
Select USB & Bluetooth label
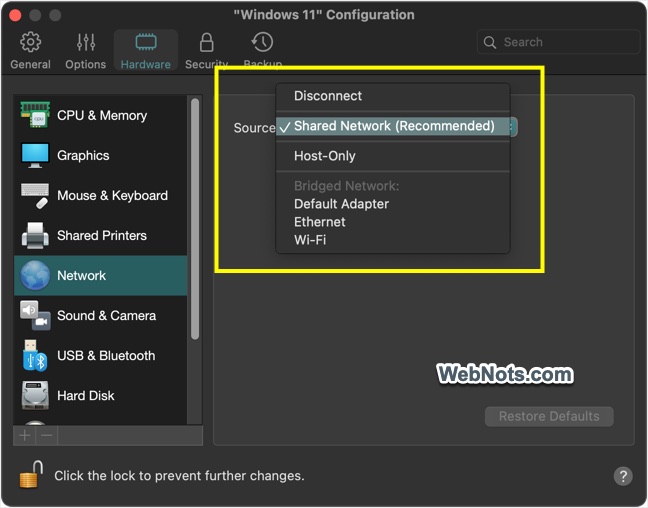point(106,356)
